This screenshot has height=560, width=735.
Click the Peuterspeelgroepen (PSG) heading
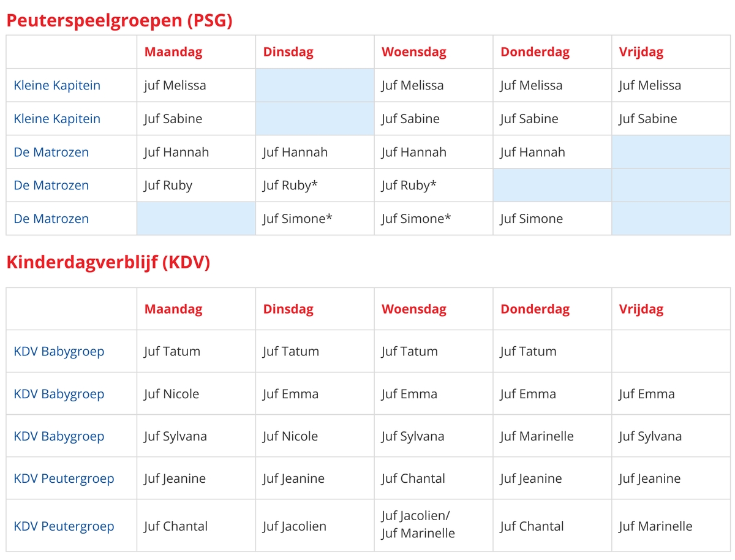119,20
